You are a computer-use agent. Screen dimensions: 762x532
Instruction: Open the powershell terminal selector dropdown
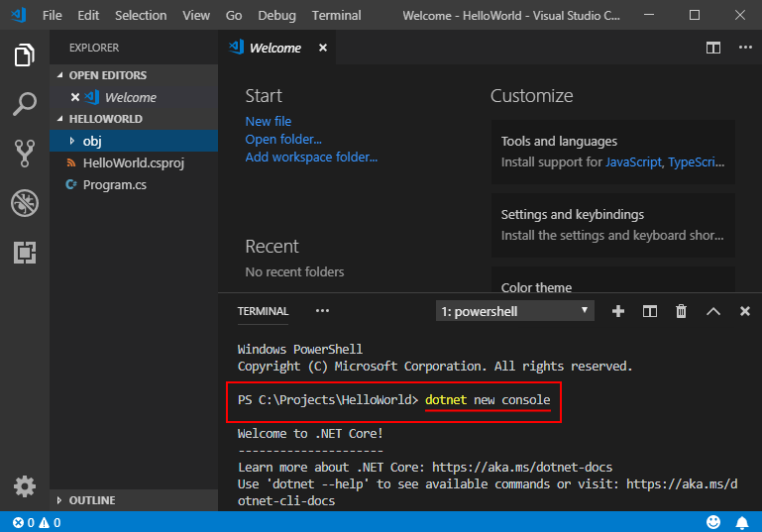point(514,311)
